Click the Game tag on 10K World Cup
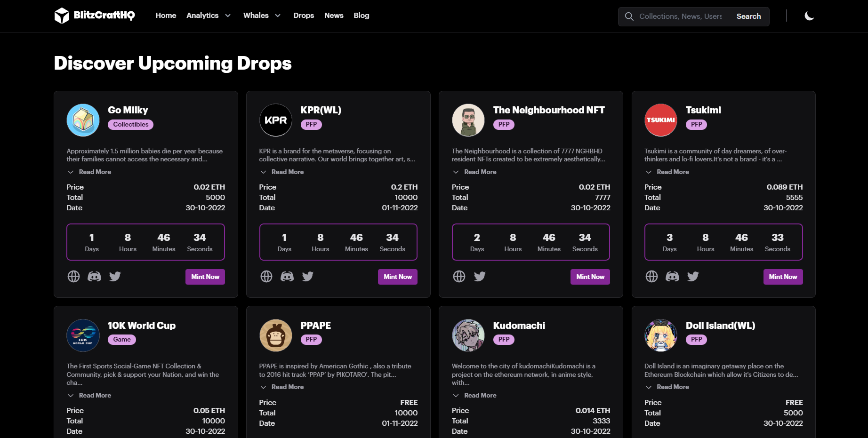The width and height of the screenshot is (868, 438). pyautogui.click(x=122, y=340)
